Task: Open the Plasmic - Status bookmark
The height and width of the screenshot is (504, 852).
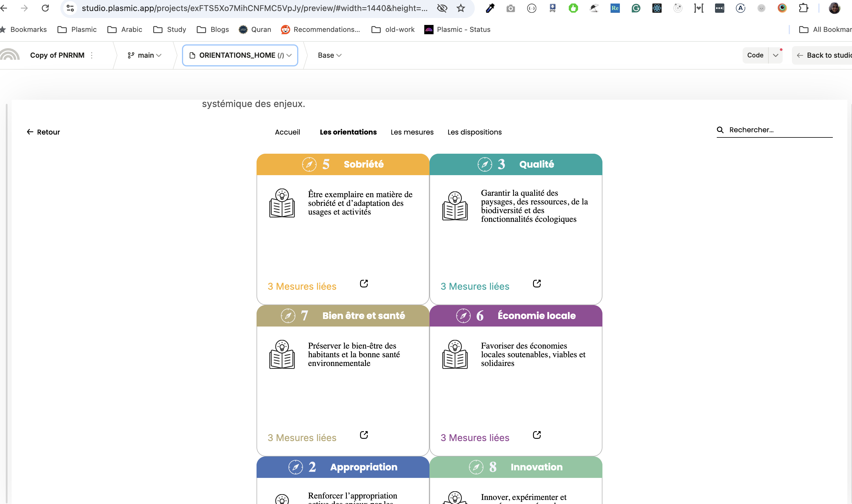Action: [x=457, y=30]
